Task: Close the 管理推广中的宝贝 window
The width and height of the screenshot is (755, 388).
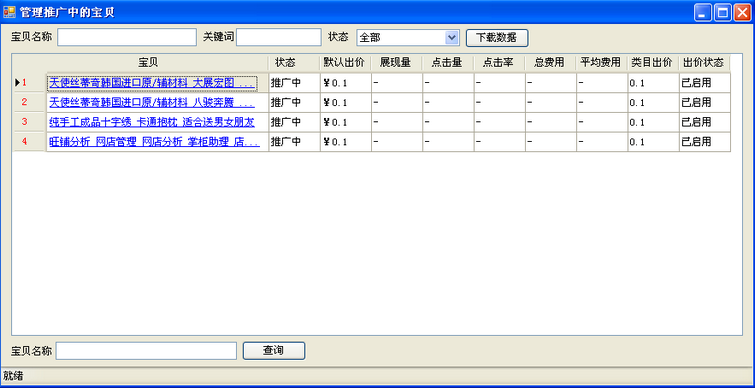Action: (742, 13)
